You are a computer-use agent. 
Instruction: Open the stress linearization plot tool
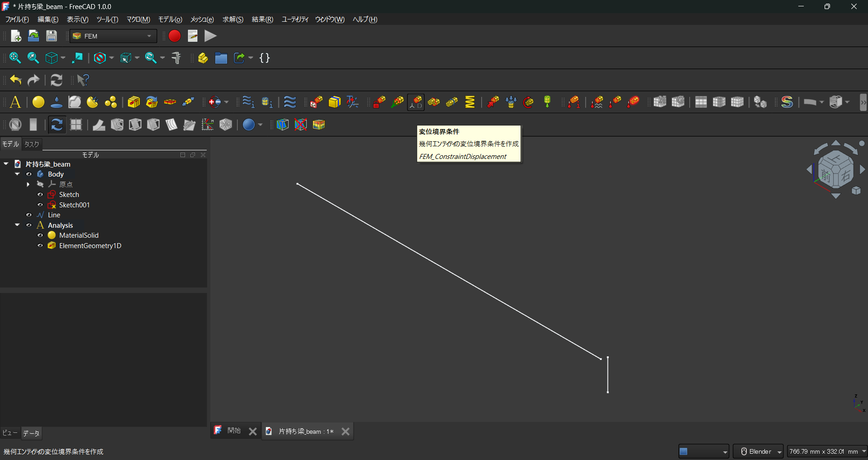[x=208, y=125]
